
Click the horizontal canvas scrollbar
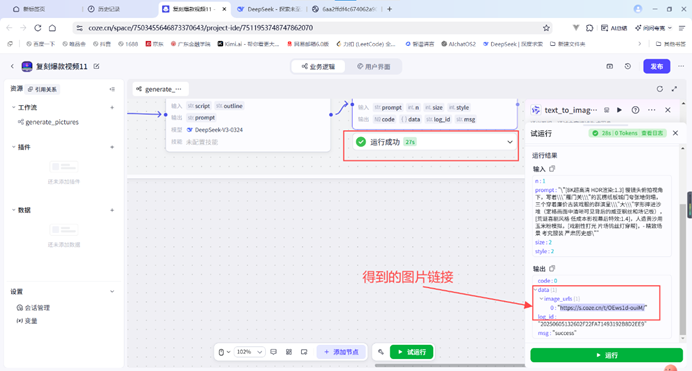click(450, 365)
